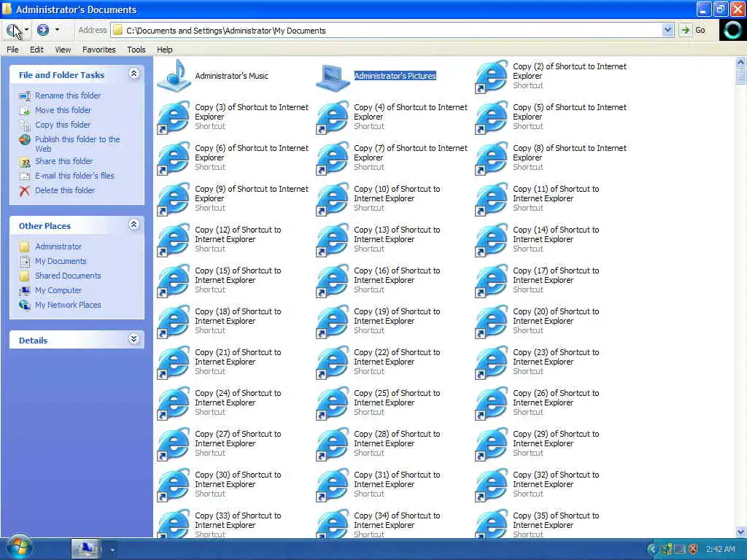
Task: Click the Rename this folder icon
Action: click(25, 96)
